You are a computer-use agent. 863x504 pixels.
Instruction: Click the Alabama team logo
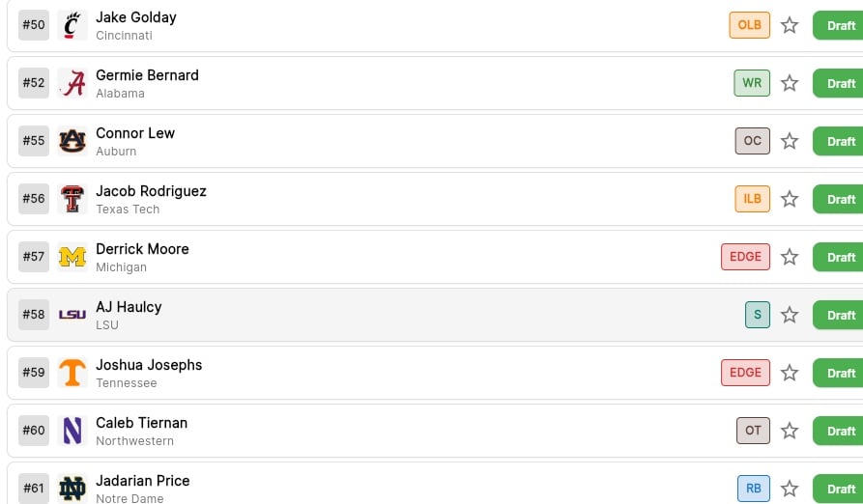pyautogui.click(x=72, y=83)
